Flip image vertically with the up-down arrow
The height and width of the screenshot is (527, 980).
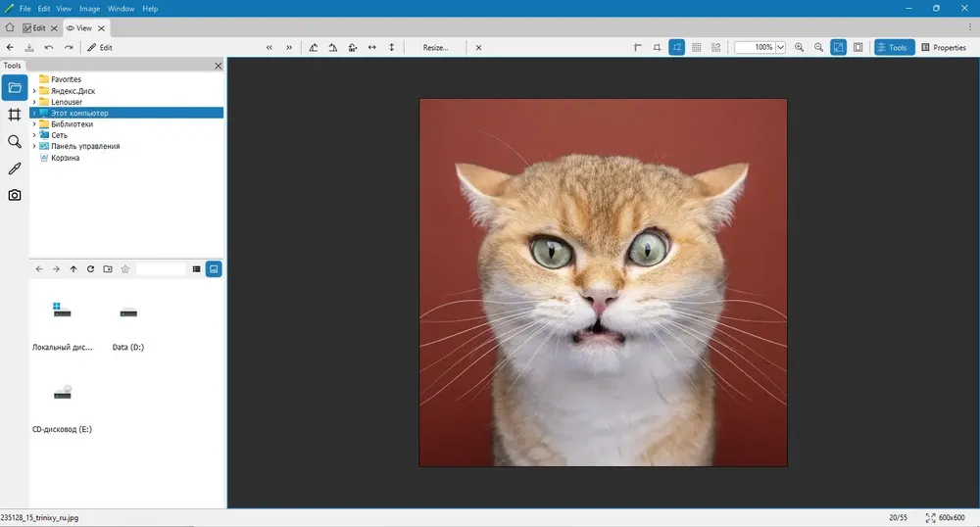pyautogui.click(x=392, y=47)
